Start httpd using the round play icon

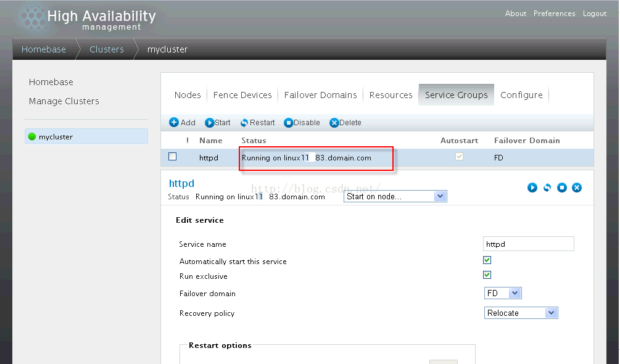click(x=532, y=188)
